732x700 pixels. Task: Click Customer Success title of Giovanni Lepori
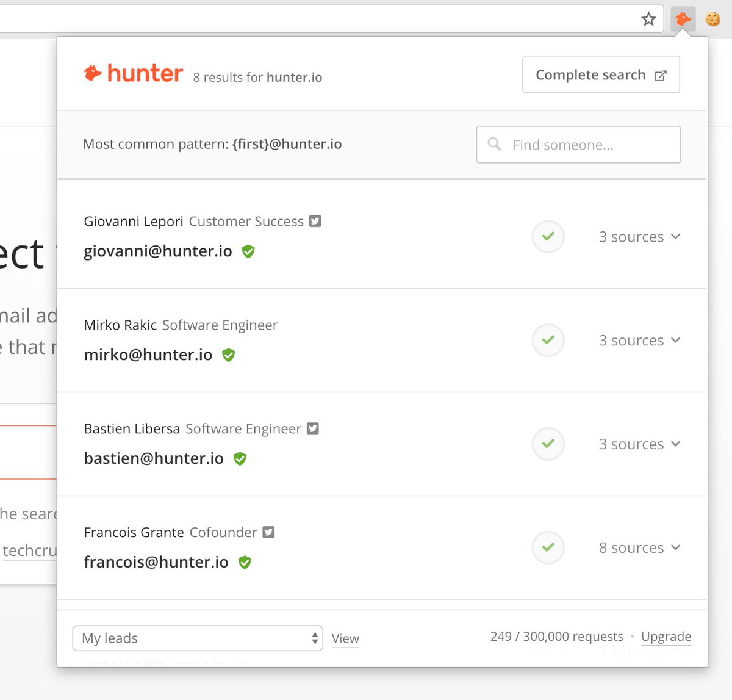point(246,222)
